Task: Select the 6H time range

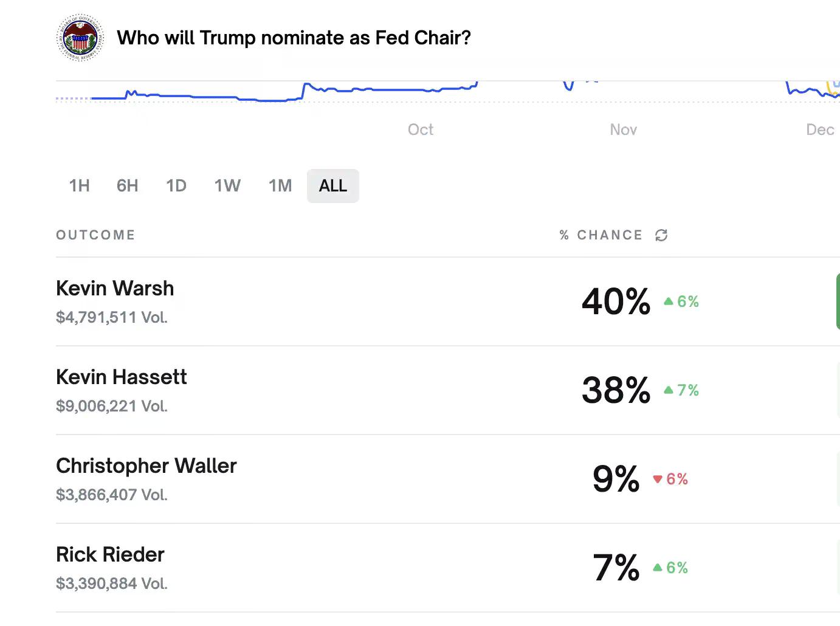Action: pyautogui.click(x=127, y=186)
